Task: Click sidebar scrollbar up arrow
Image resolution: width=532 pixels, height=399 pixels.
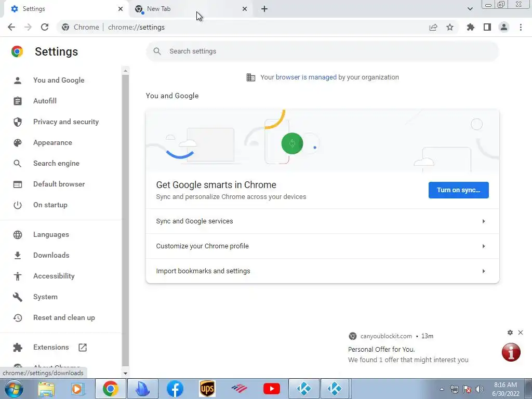Action: 126,71
